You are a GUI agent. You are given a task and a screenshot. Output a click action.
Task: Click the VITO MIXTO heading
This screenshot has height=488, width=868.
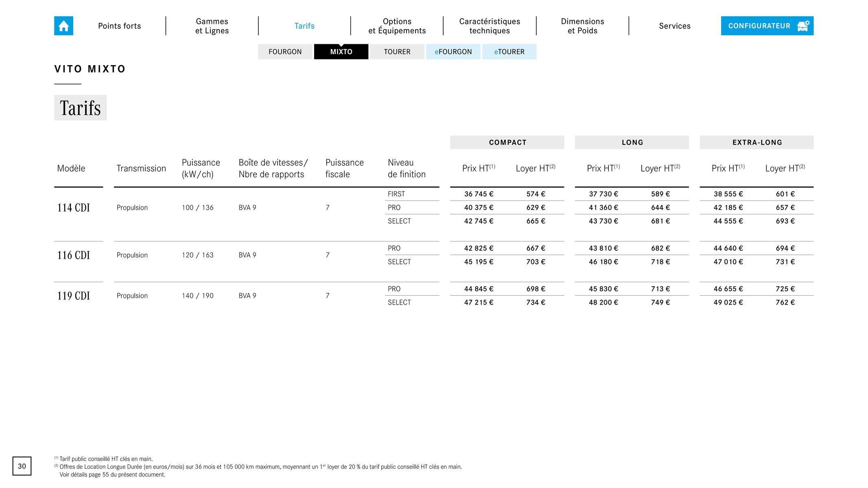pos(90,69)
